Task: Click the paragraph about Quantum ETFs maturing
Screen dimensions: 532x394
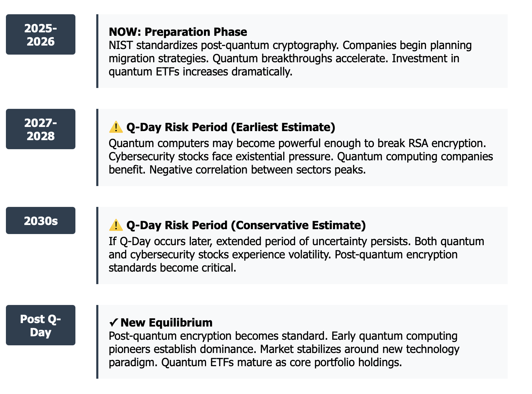Action: (284, 349)
